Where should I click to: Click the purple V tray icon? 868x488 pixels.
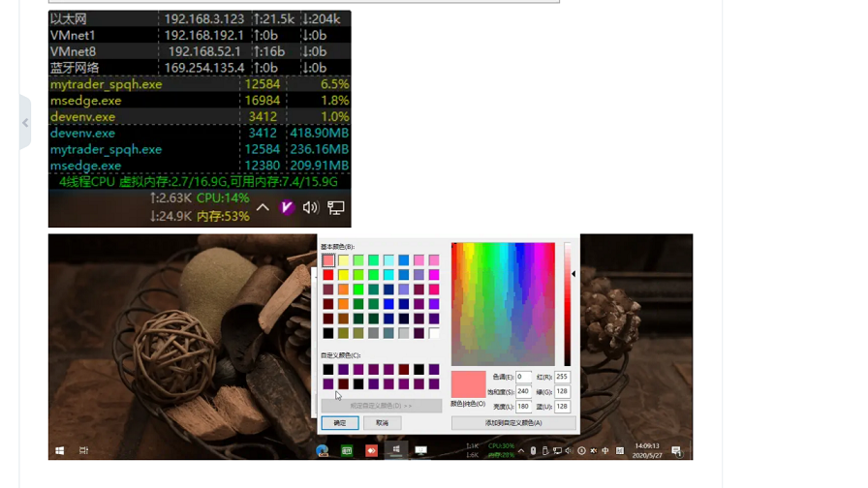coord(287,207)
